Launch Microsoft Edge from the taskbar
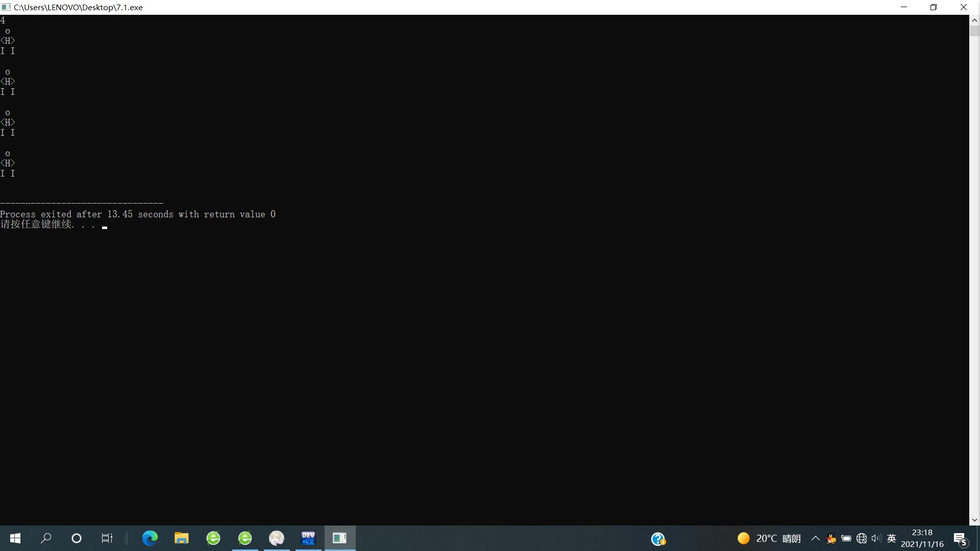 click(150, 538)
